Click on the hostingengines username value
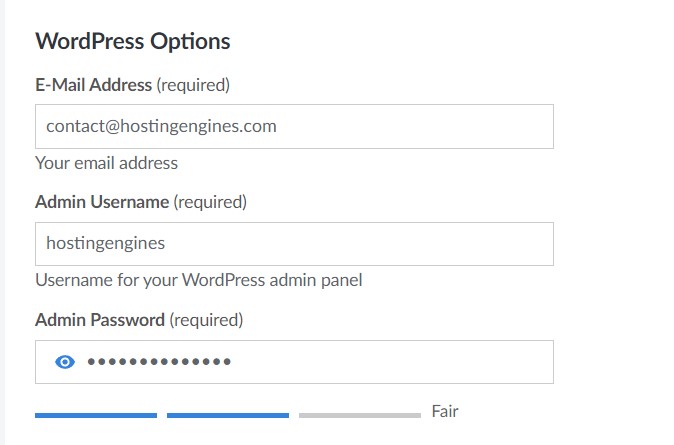 (105, 243)
